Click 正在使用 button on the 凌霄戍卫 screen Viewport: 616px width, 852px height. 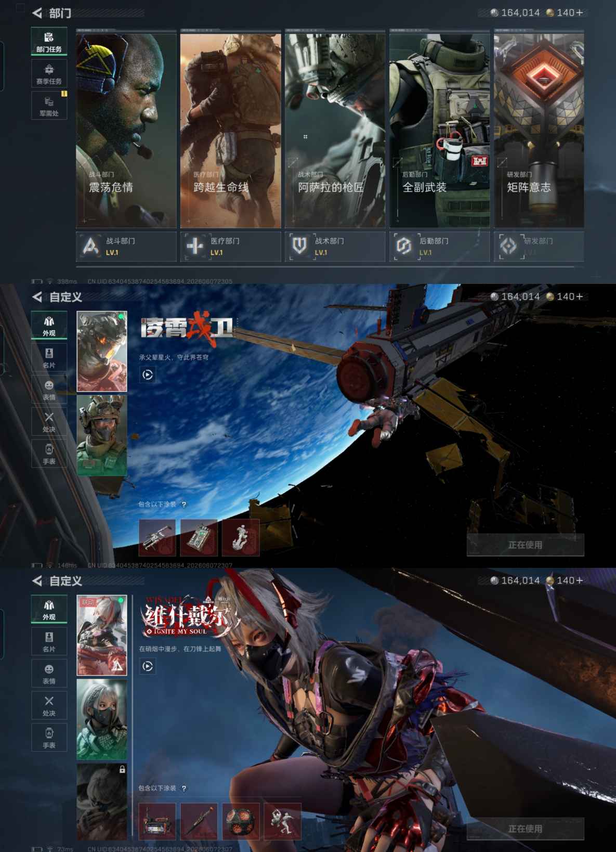[525, 545]
